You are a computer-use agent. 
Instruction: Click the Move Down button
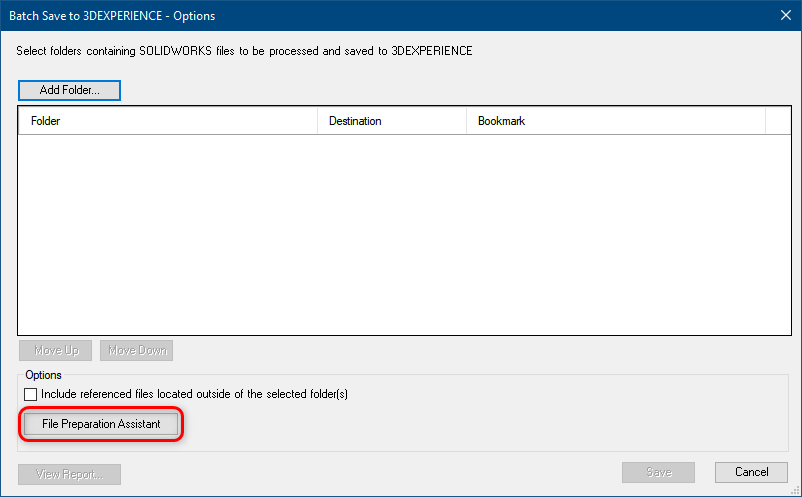tap(137, 350)
